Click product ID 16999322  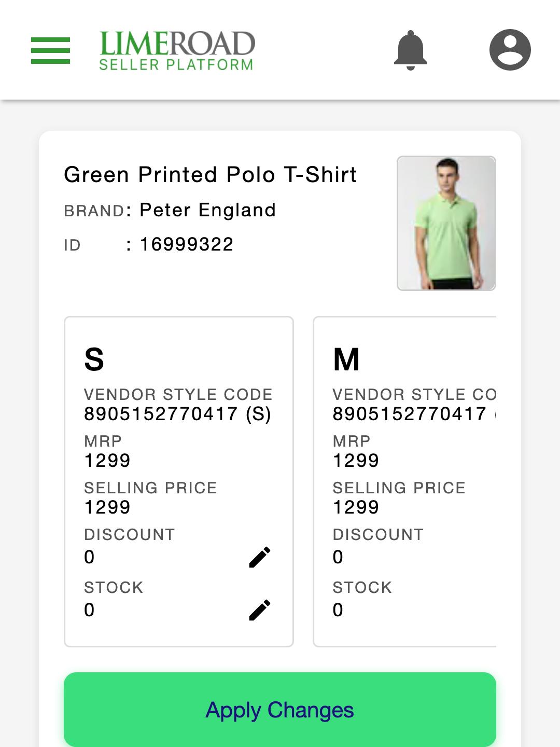pyautogui.click(x=187, y=244)
